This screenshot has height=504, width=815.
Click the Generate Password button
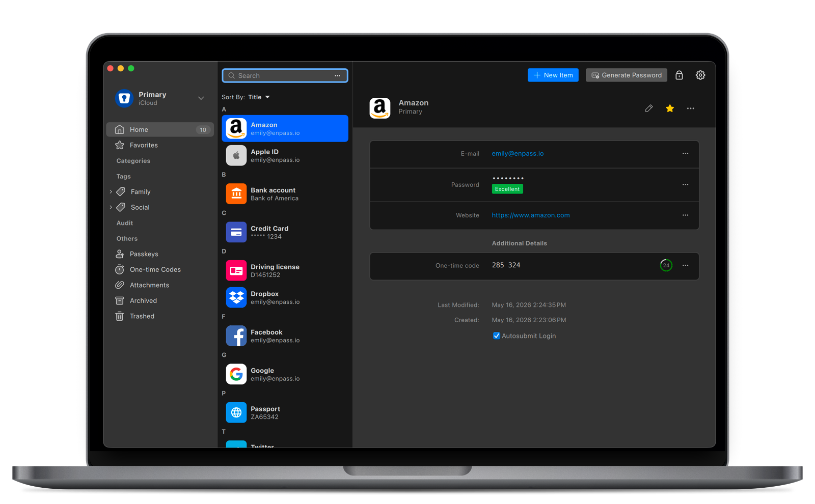626,75
